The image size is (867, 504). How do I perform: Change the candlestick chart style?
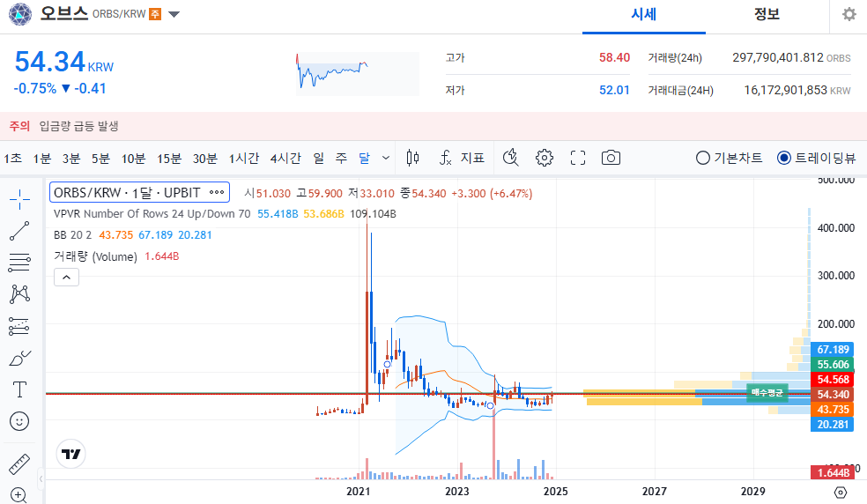tap(412, 159)
